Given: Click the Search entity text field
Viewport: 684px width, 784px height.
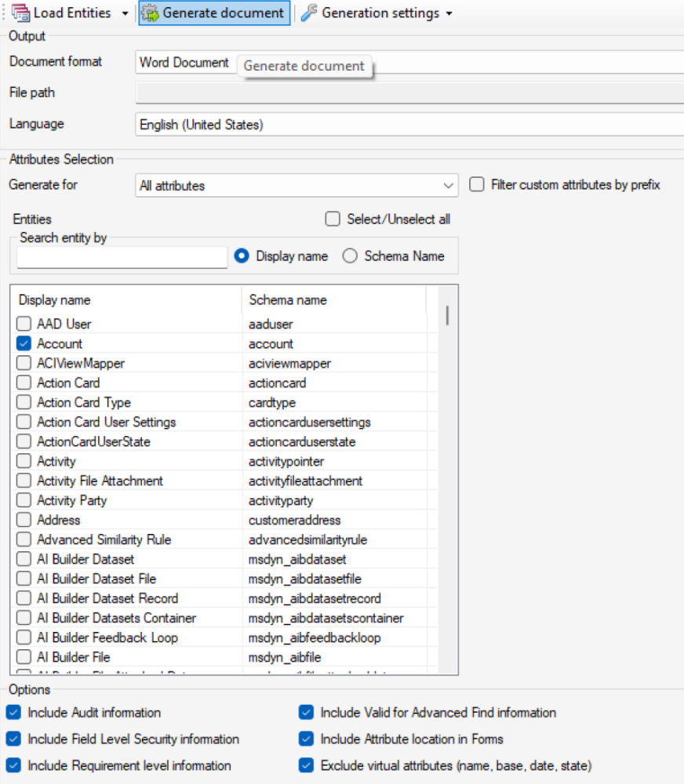Looking at the screenshot, I should [x=122, y=257].
